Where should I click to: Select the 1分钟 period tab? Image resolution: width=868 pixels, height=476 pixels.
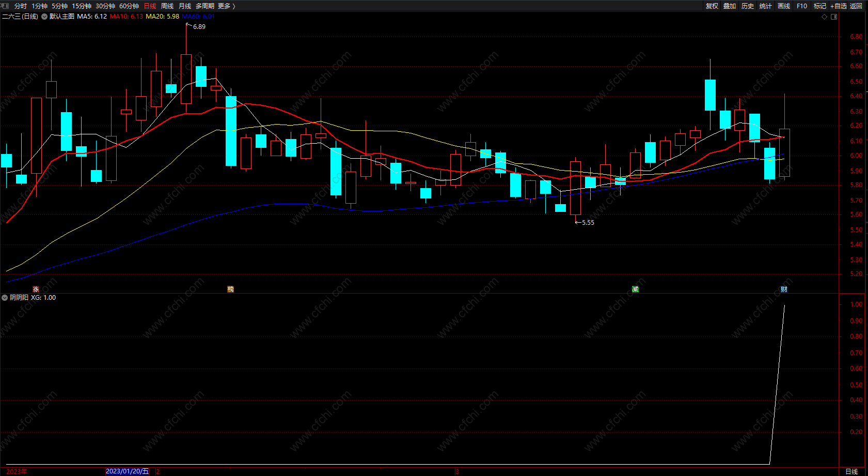coord(39,6)
